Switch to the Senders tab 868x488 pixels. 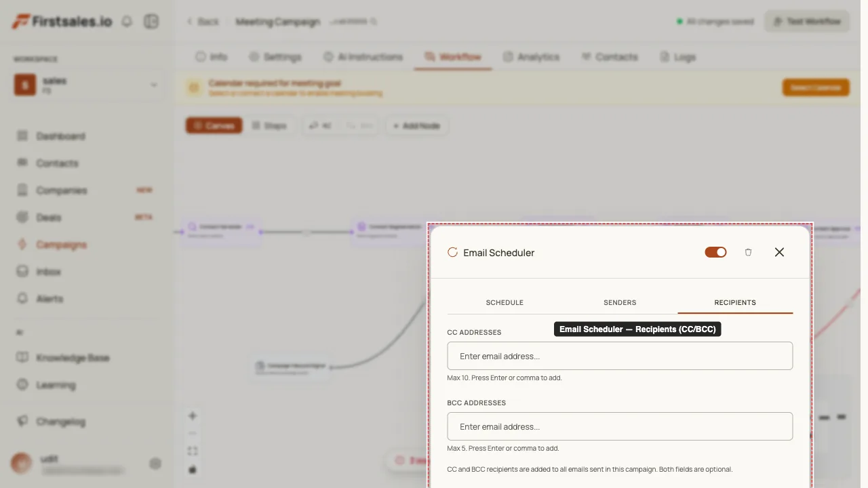pyautogui.click(x=620, y=302)
